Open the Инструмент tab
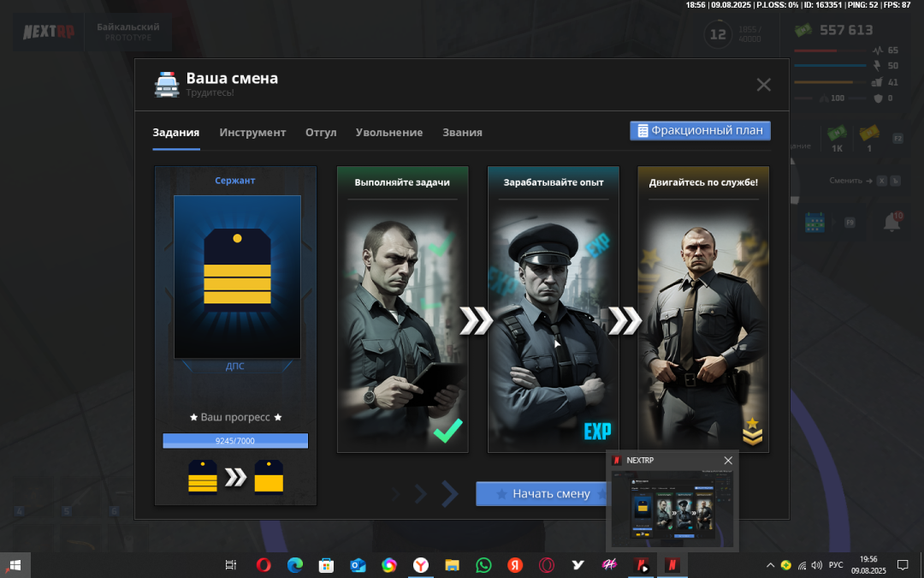Image resolution: width=924 pixels, height=578 pixels. pos(252,133)
